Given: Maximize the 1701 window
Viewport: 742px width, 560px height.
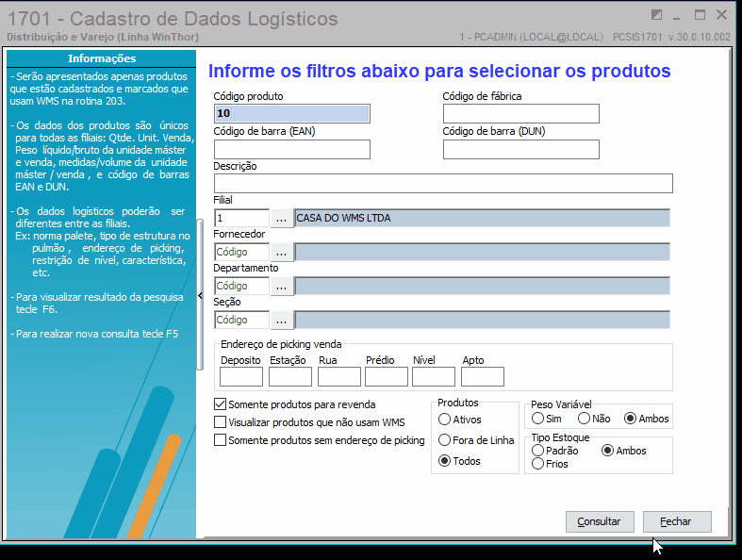Looking at the screenshot, I should point(700,15).
